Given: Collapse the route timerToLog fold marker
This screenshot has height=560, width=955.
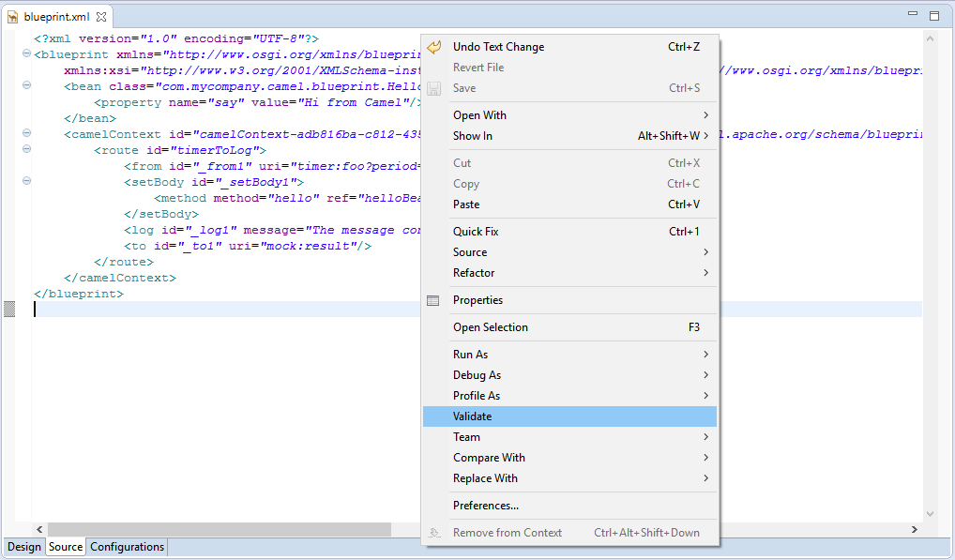Looking at the screenshot, I should [x=26, y=150].
